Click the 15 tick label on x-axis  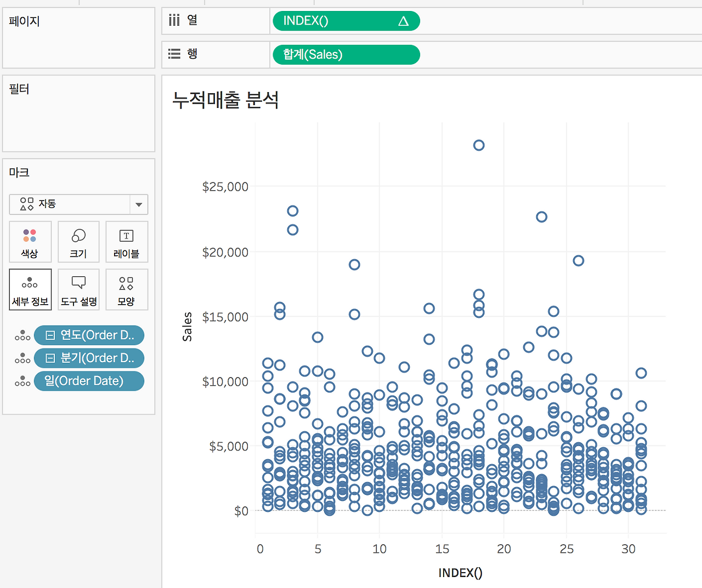pos(442,549)
